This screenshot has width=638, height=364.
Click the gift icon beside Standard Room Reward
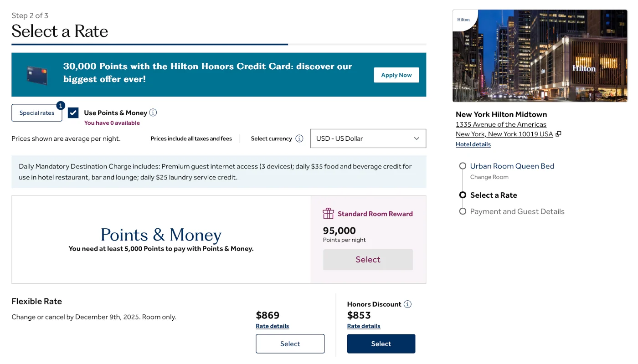point(328,213)
